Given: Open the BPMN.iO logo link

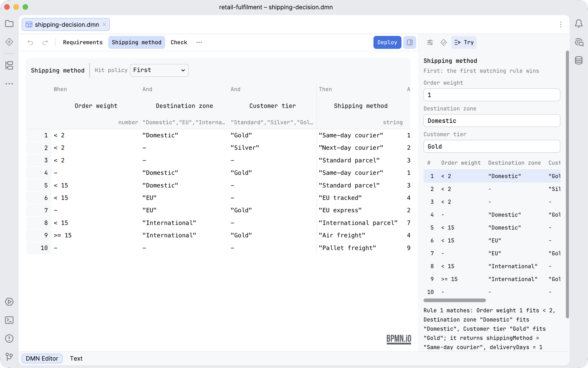Looking at the screenshot, I should (x=399, y=339).
